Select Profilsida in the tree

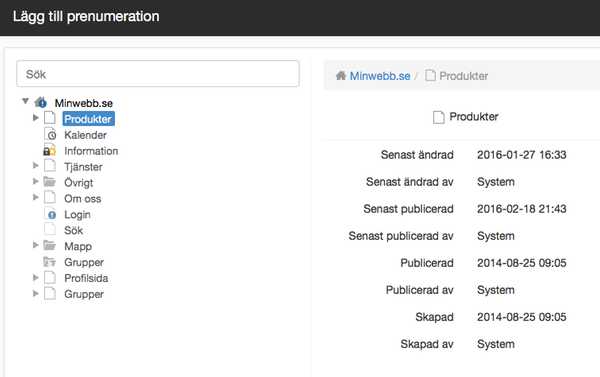tap(86, 278)
